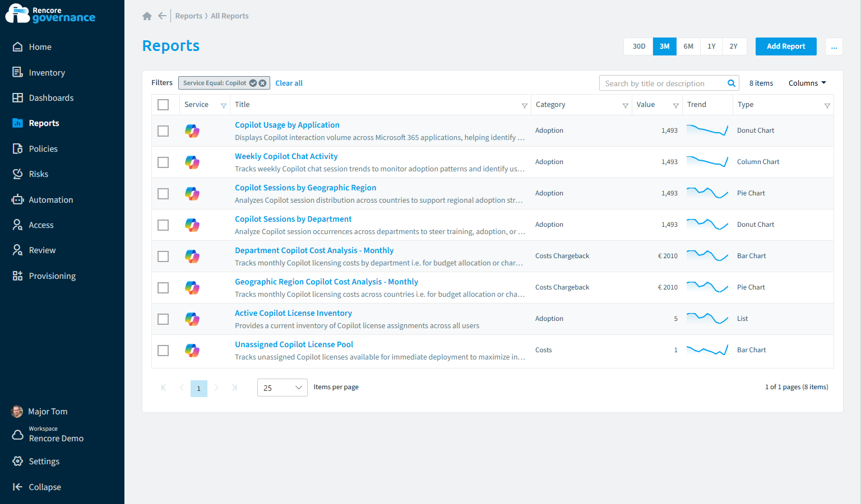The height and width of the screenshot is (504, 861).
Task: Select the 1Y time range
Action: [x=711, y=46]
